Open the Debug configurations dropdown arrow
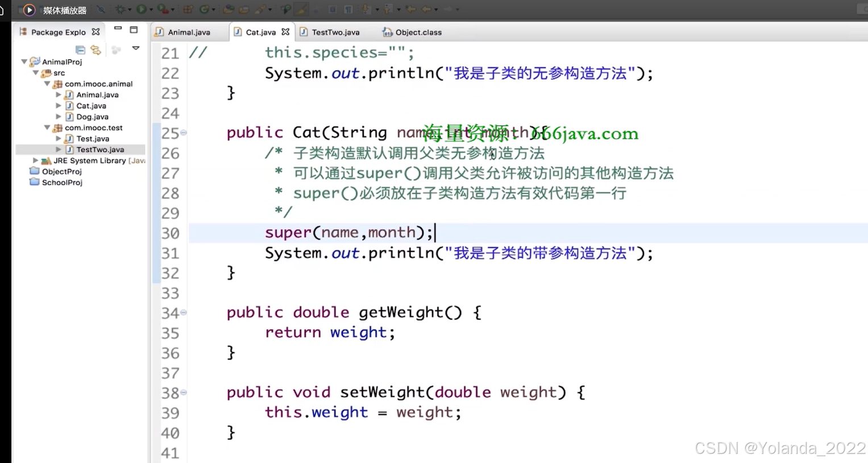This screenshot has width=868, height=463. (130, 10)
